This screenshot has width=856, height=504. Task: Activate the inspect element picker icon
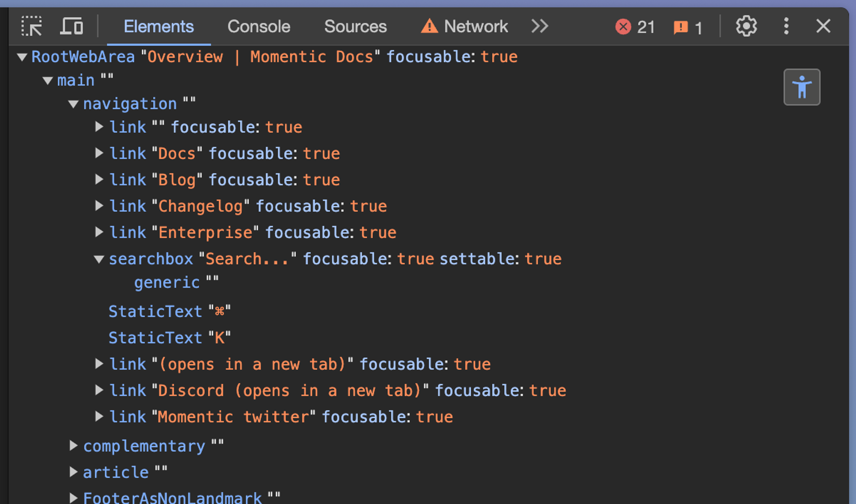pyautogui.click(x=32, y=27)
